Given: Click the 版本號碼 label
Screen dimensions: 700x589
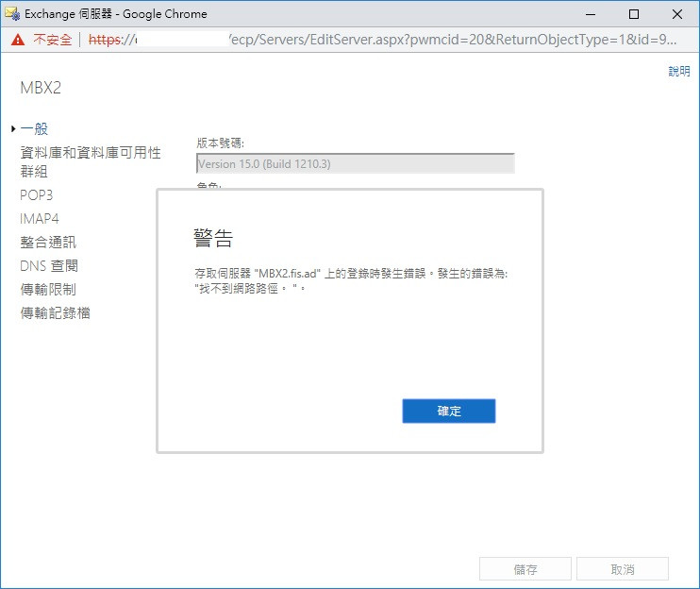Looking at the screenshot, I should [220, 143].
